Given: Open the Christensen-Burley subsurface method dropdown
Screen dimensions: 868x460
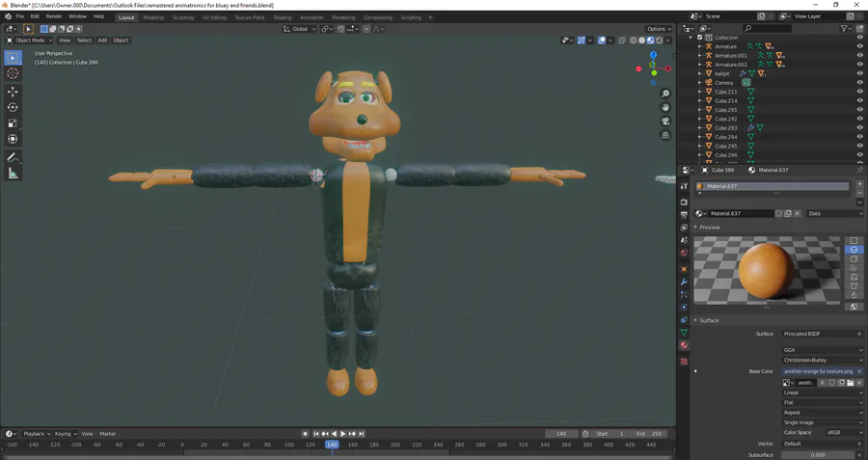Looking at the screenshot, I should (x=823, y=360).
